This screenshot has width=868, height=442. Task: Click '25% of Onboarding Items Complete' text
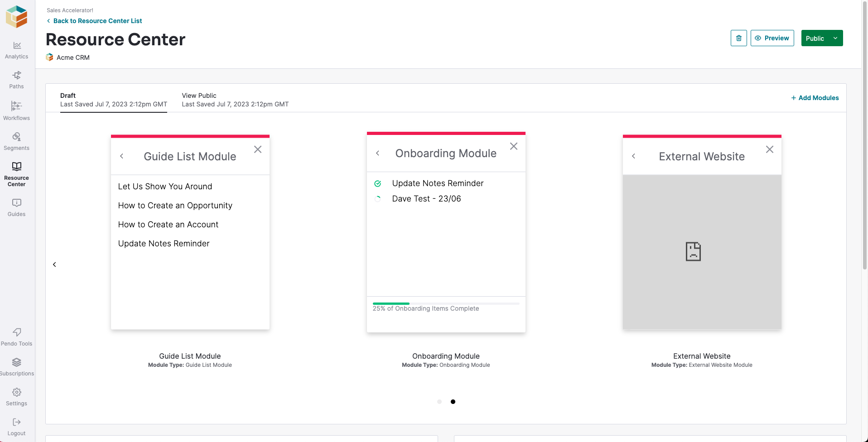[x=426, y=308]
